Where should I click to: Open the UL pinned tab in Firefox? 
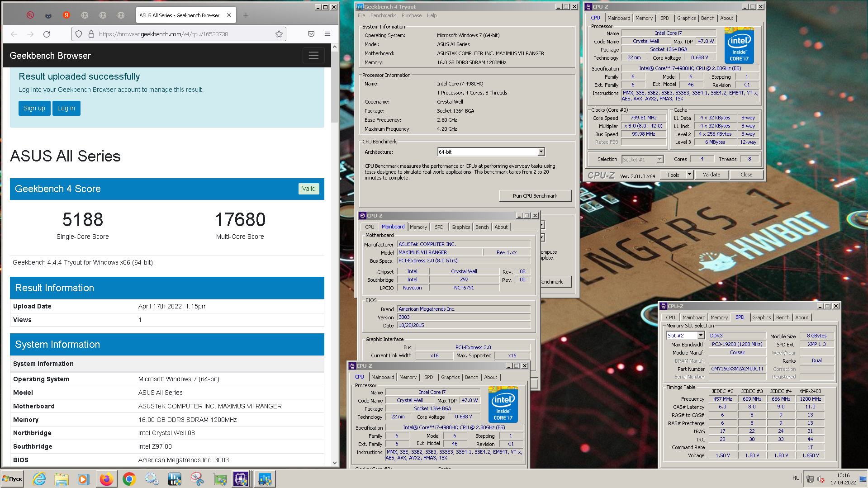pyautogui.click(x=30, y=15)
